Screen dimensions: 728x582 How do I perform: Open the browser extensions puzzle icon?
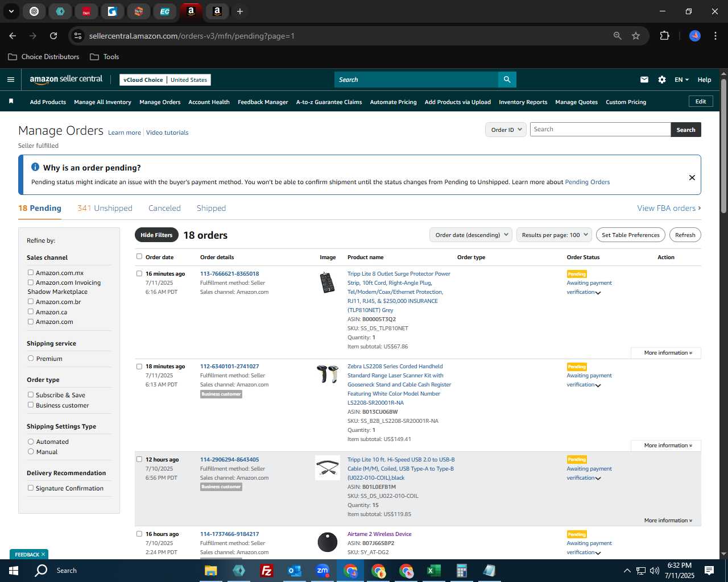tap(664, 36)
